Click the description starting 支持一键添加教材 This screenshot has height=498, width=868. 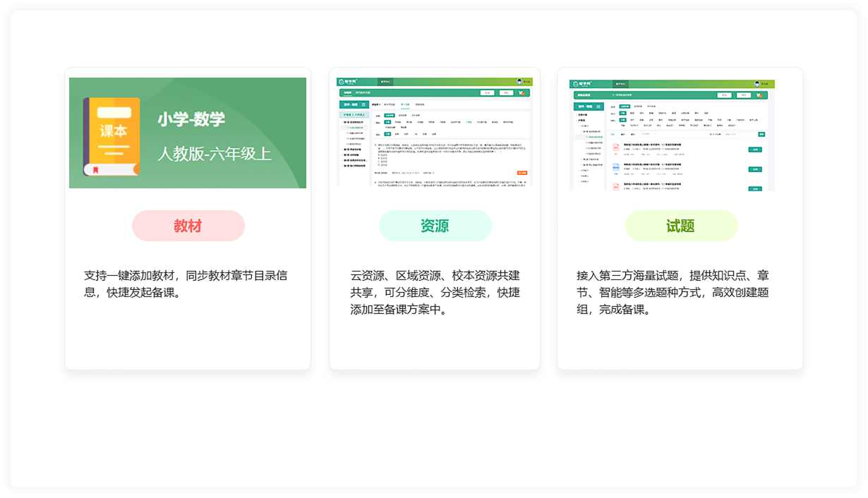click(x=186, y=284)
